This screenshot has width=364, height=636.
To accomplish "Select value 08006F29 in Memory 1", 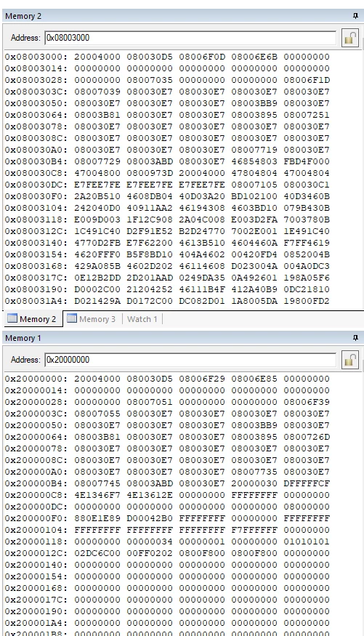I will tap(202, 379).
